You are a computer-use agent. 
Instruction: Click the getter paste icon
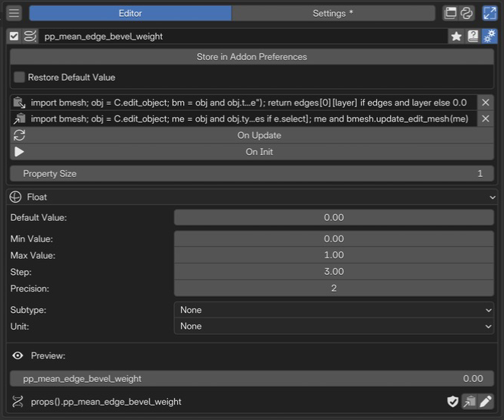19,103
